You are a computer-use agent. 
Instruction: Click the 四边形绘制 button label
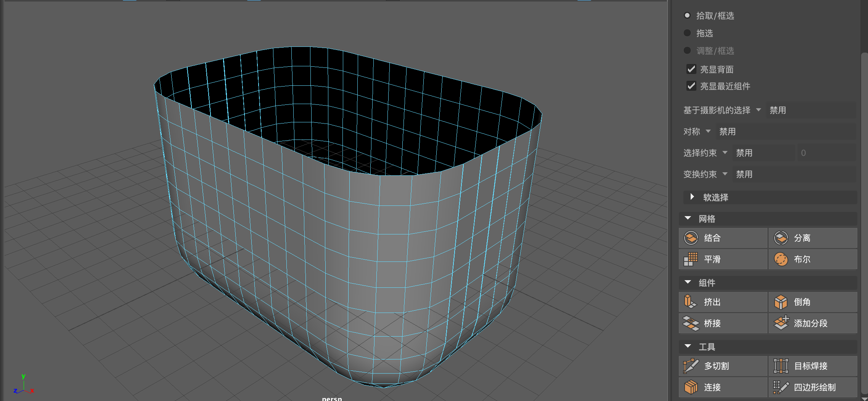(815, 387)
